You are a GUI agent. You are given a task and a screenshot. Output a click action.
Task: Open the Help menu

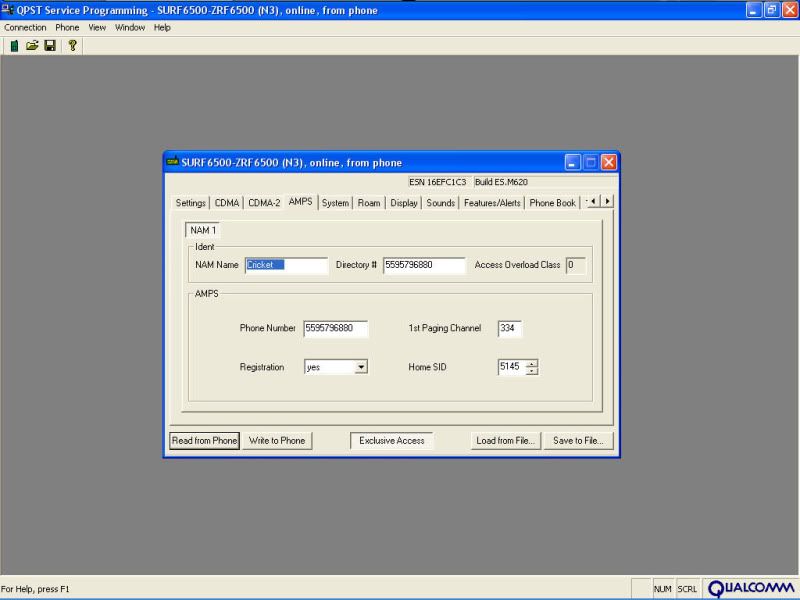pos(162,28)
